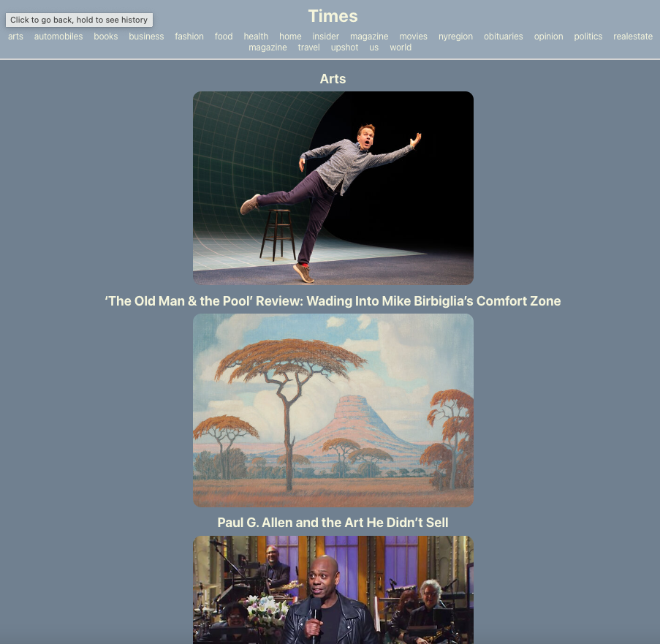Screen dimensions: 660x644
Task: Open the health section
Action: coord(255,37)
